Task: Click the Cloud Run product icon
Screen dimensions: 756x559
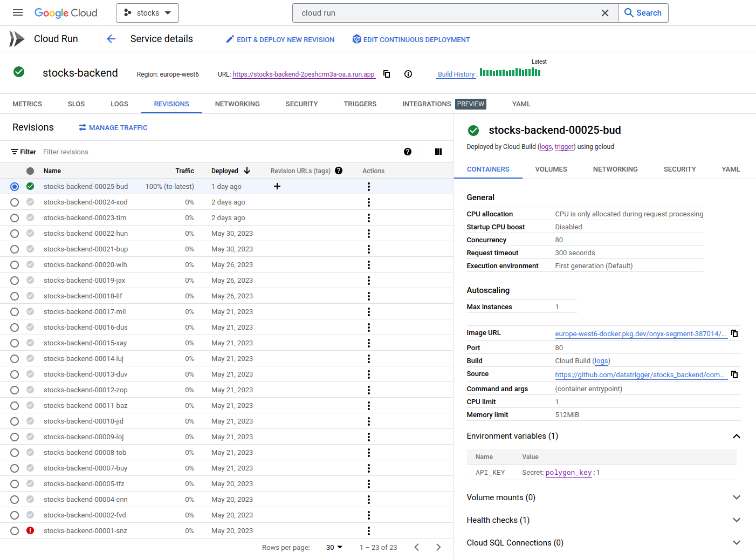Action: pyautogui.click(x=17, y=39)
